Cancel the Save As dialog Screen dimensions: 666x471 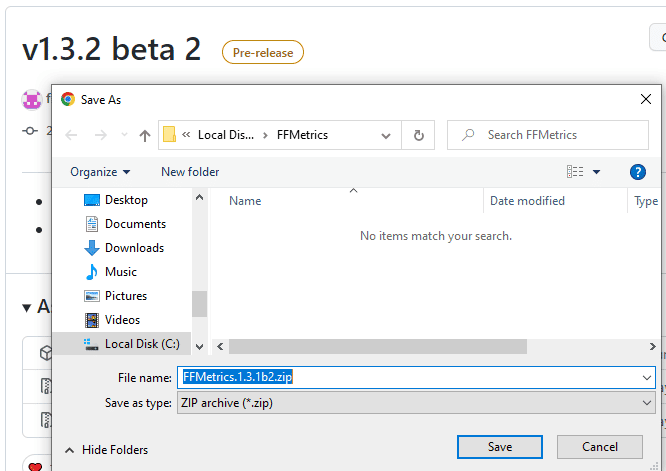click(600, 447)
